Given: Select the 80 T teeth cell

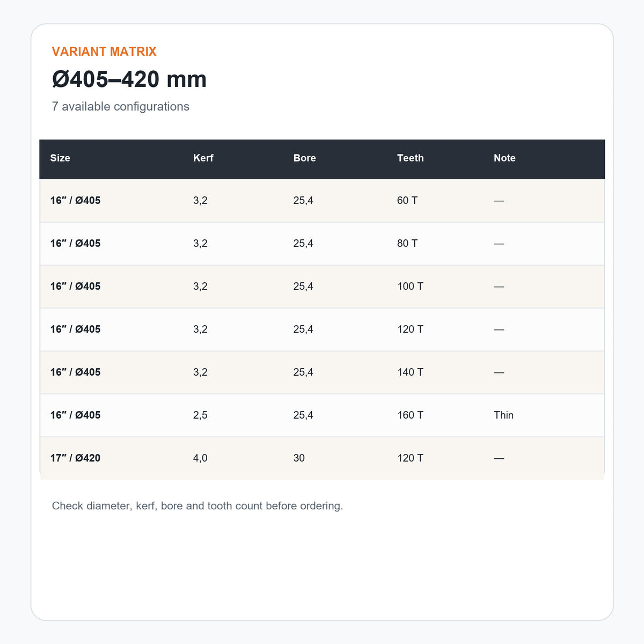Looking at the screenshot, I should tap(407, 243).
